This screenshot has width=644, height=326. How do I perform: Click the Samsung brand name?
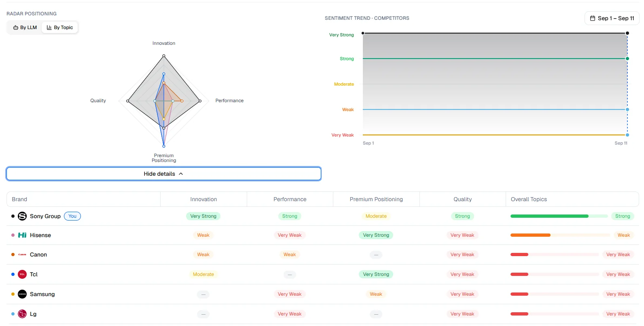pos(42,294)
